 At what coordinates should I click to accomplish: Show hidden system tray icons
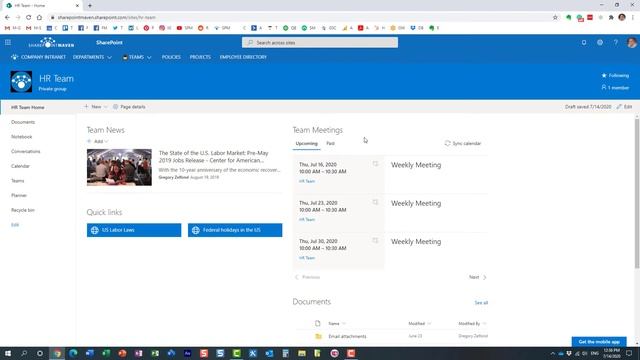pos(553,353)
